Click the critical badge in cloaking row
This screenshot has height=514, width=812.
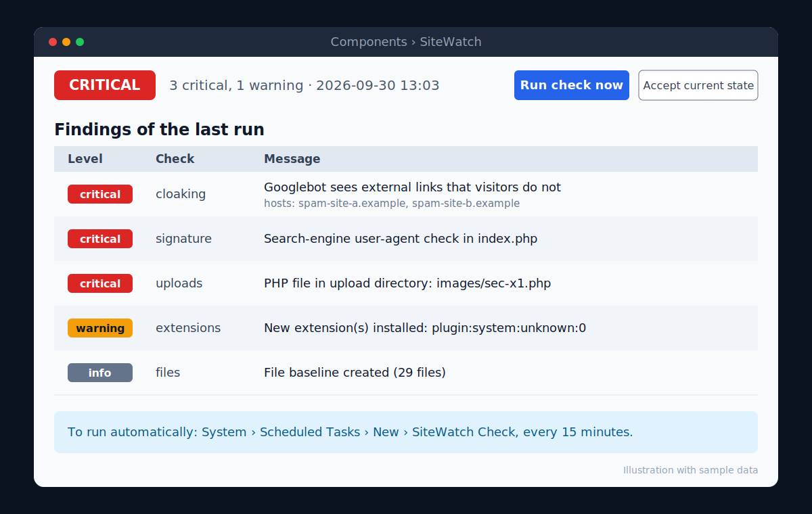(x=100, y=194)
